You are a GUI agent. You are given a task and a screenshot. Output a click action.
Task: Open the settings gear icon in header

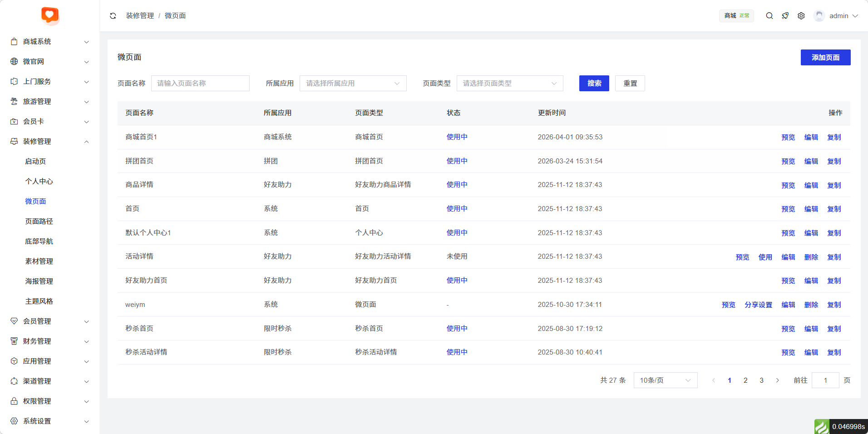pyautogui.click(x=801, y=16)
